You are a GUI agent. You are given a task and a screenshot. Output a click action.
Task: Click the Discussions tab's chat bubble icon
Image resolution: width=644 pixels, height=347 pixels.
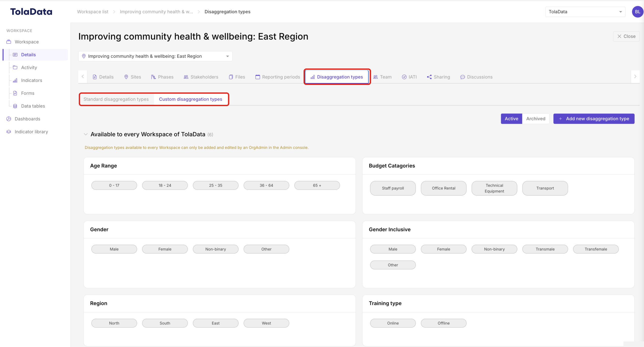[462, 77]
